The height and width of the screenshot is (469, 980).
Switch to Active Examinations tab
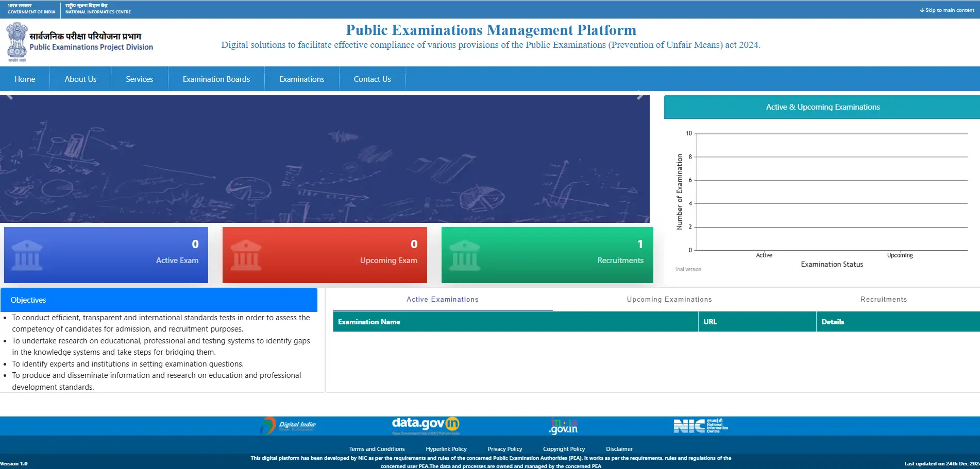[443, 299]
